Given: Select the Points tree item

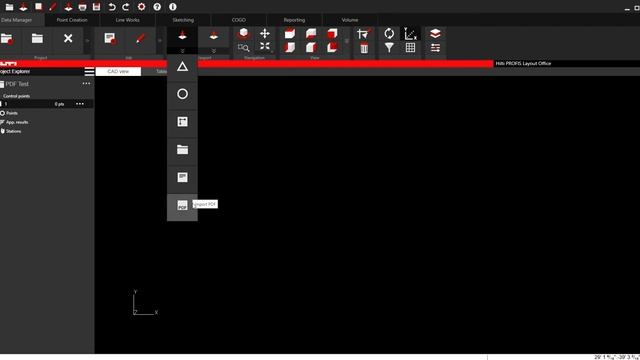Looking at the screenshot, I should [11, 113].
